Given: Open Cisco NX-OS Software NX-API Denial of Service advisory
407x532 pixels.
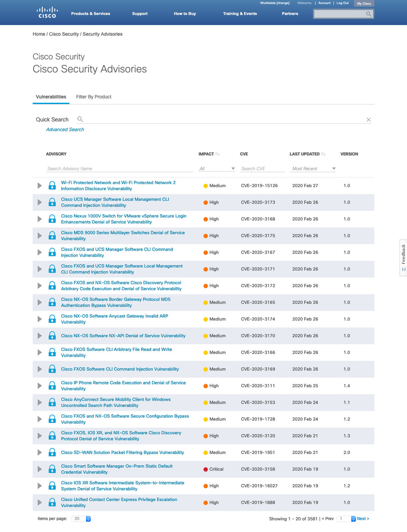Looking at the screenshot, I should pyautogui.click(x=123, y=336).
